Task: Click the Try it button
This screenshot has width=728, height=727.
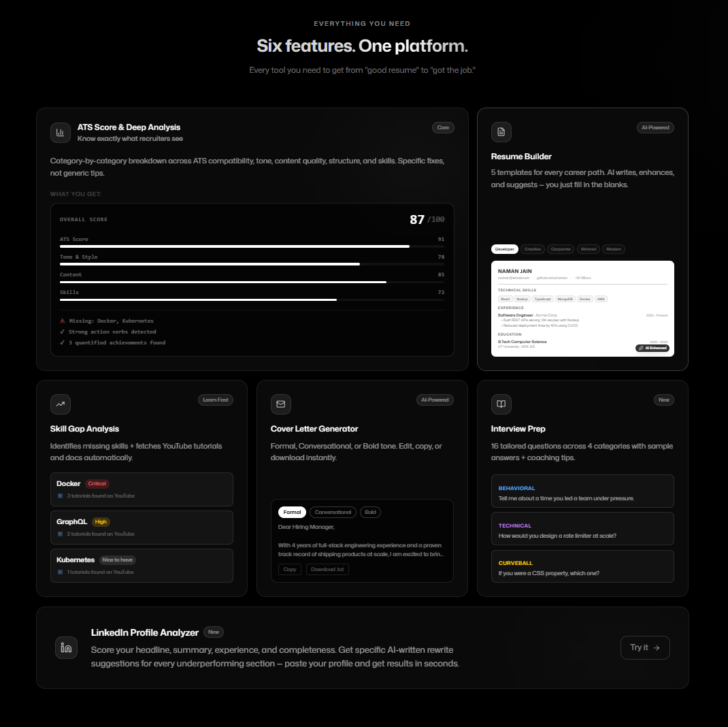Action: pos(645,647)
